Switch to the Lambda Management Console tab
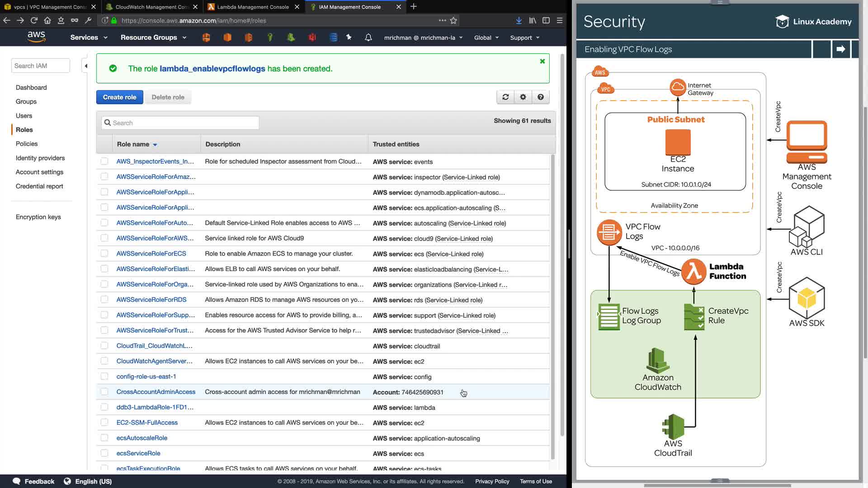The image size is (868, 488). click(253, 7)
